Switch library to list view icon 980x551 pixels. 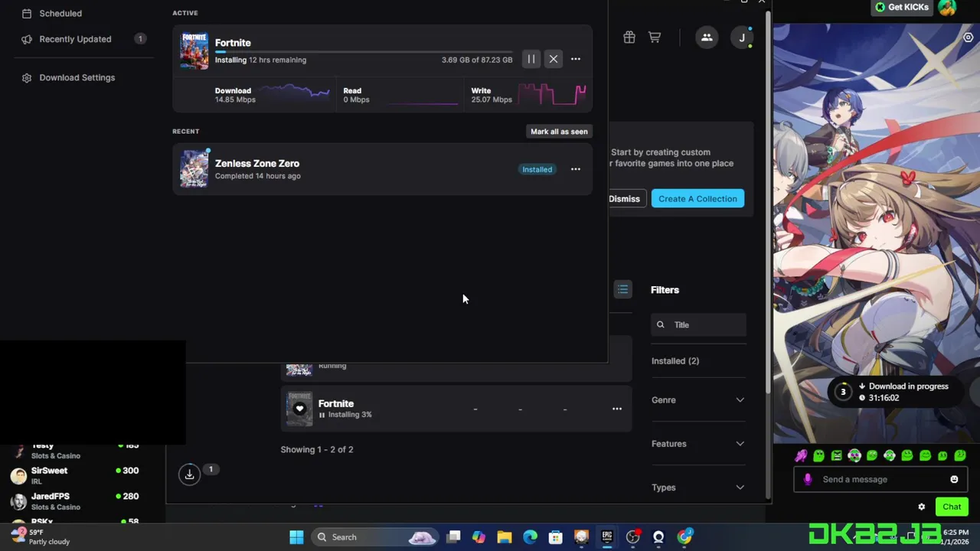click(x=622, y=289)
